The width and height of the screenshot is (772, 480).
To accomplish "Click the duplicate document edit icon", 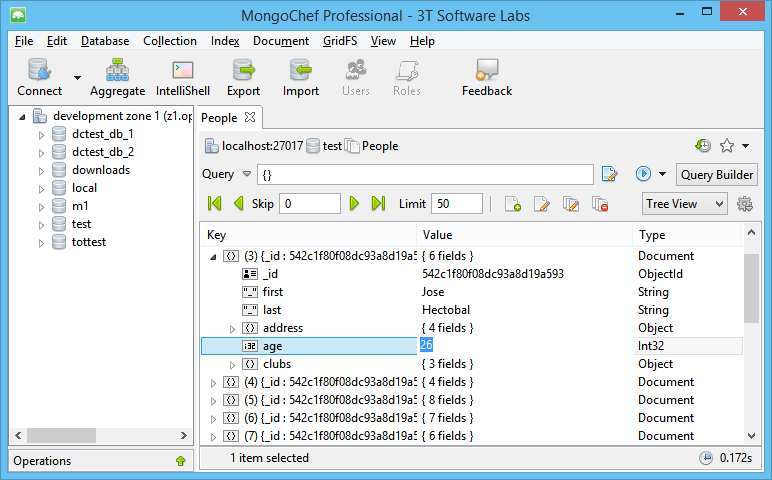I will coord(571,204).
